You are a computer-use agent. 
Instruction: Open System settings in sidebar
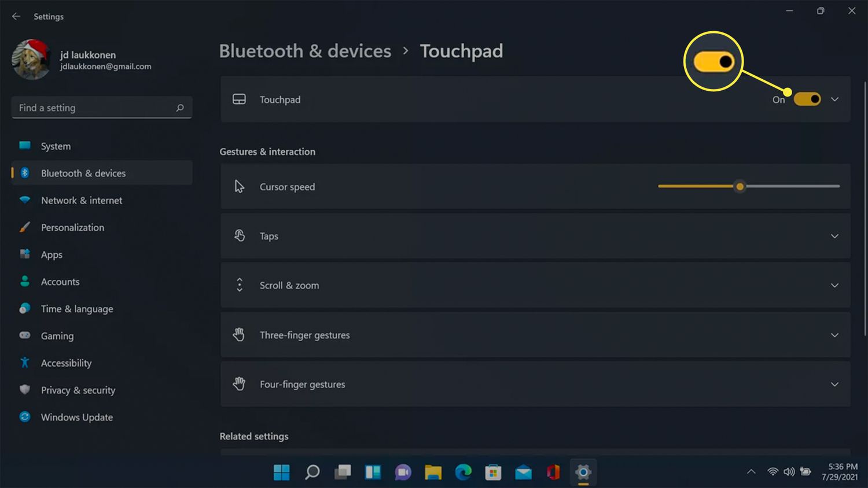pos(56,146)
